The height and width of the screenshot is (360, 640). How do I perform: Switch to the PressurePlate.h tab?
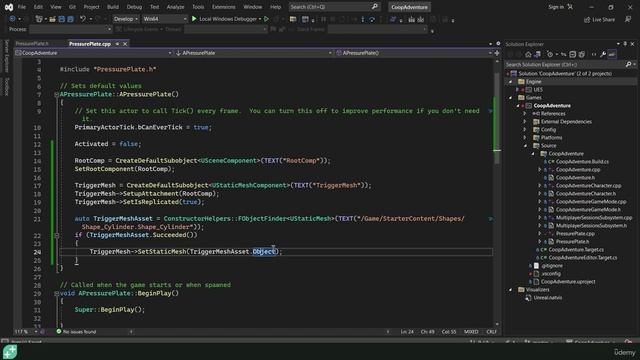(32, 44)
